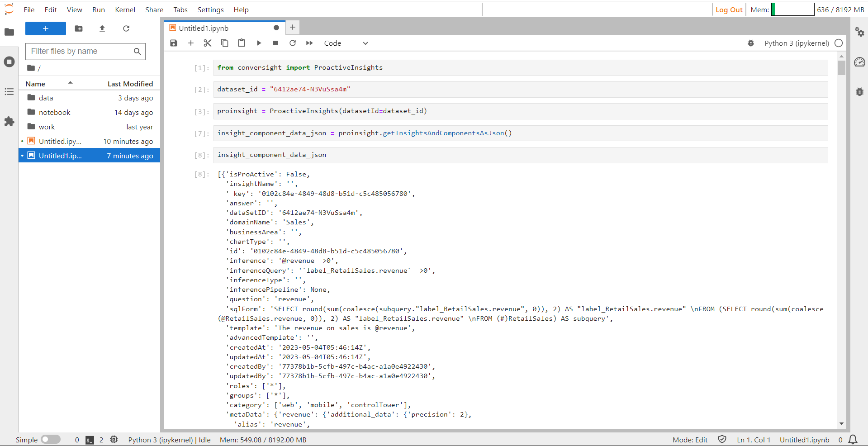Open the File Browser sidebar icon
This screenshot has width=868, height=446.
[x=9, y=32]
